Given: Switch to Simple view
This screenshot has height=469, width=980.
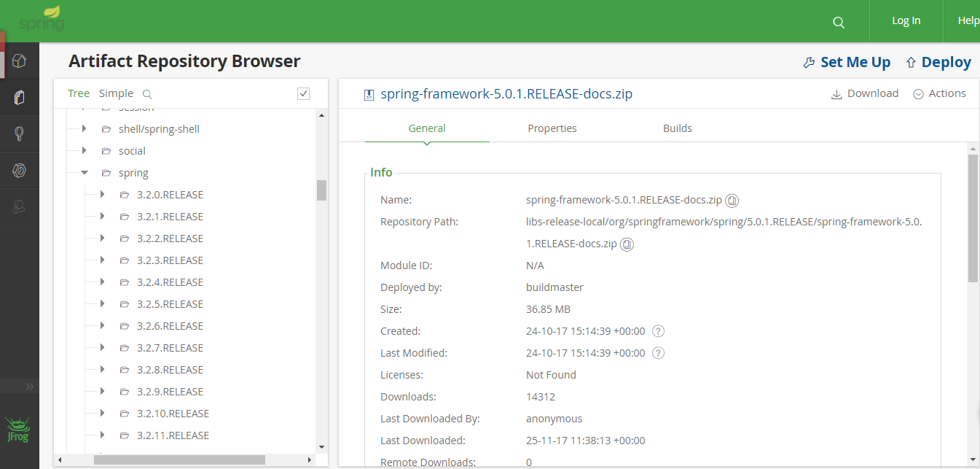Looking at the screenshot, I should [x=117, y=93].
